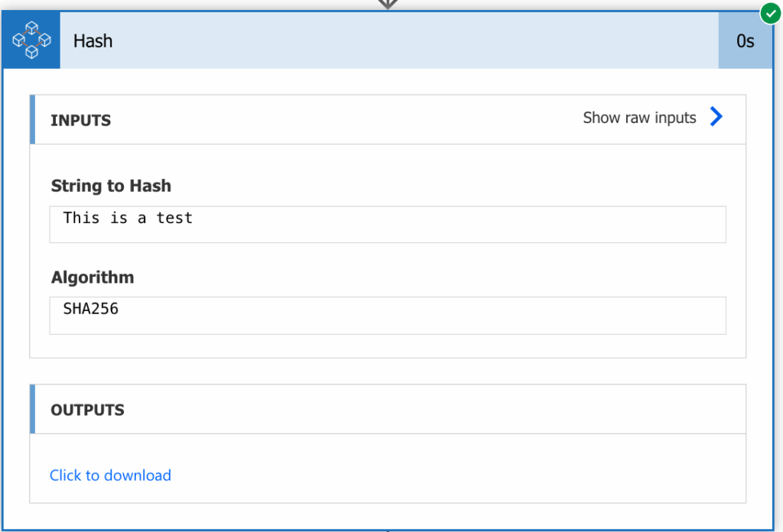Click the Hash title text
Viewport: 783px width, 532px height.
93,41
